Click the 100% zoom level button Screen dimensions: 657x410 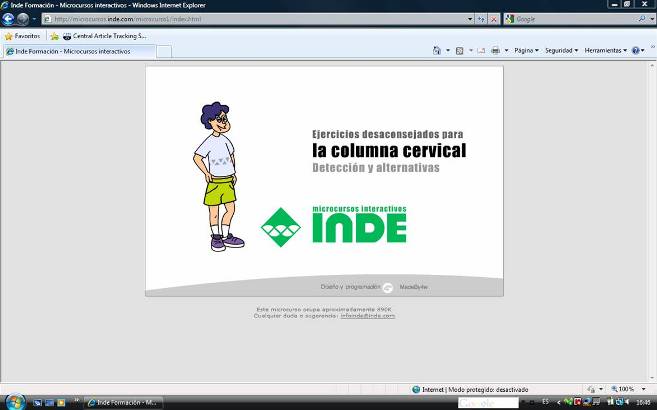point(623,389)
